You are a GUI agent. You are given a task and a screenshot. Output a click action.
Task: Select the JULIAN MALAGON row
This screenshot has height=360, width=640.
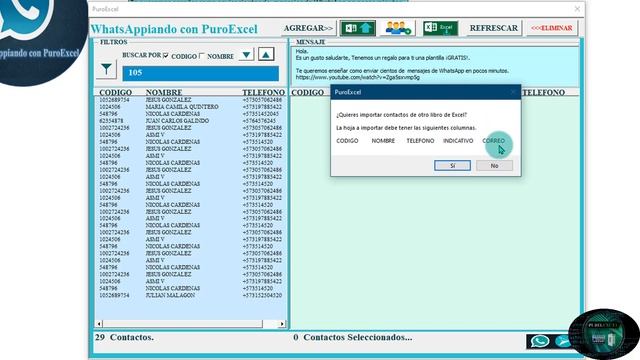coord(191,295)
